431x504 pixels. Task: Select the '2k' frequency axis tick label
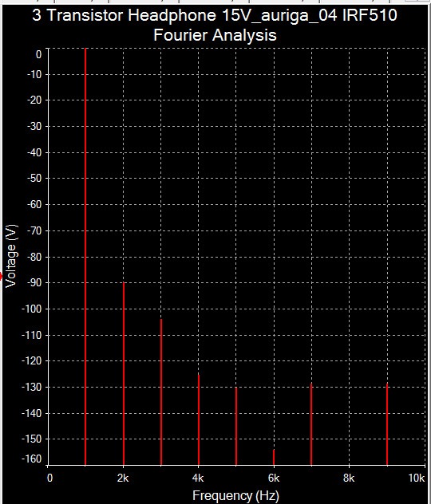123,478
